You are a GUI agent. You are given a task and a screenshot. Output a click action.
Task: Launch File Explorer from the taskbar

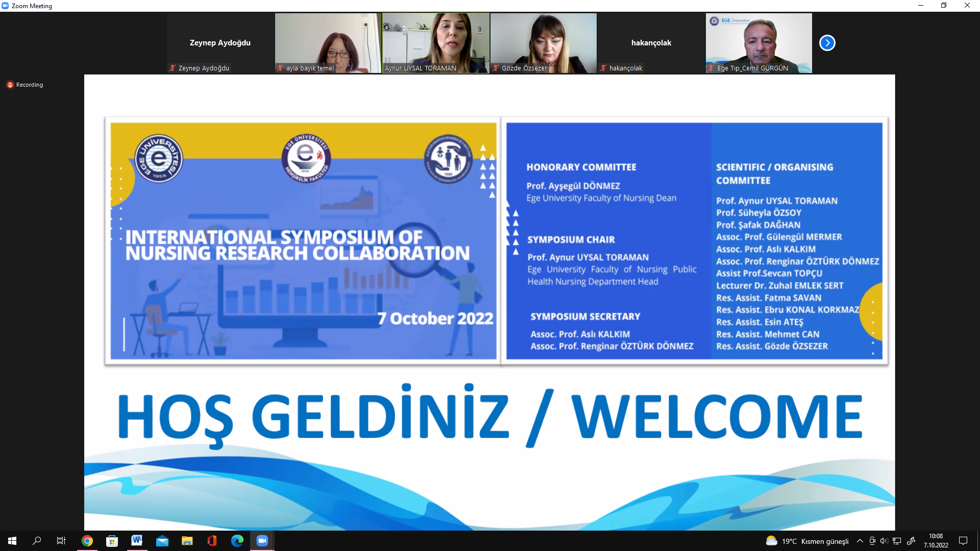(187, 541)
